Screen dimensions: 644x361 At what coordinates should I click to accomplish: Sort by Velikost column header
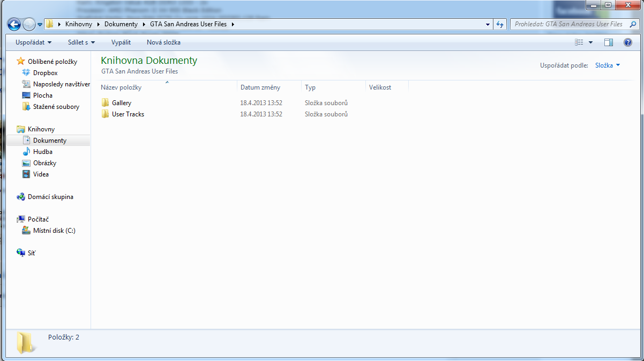coord(387,87)
